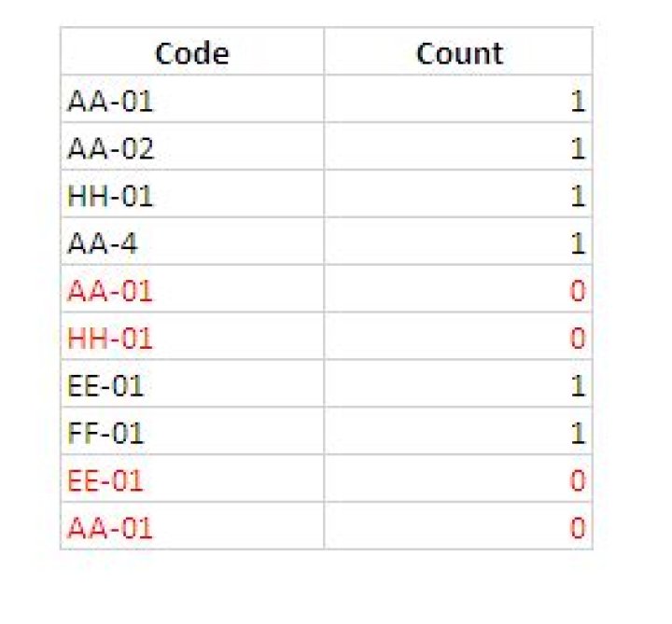
Task: Click the Code column header
Action: tap(192, 51)
